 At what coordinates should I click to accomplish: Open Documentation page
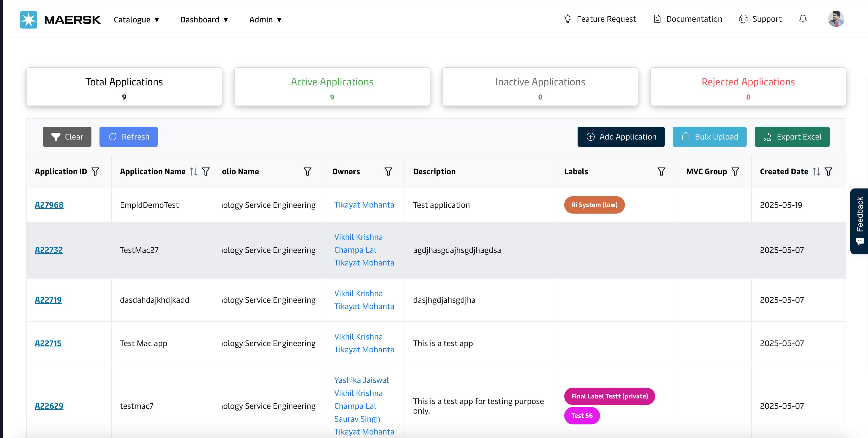(x=688, y=19)
